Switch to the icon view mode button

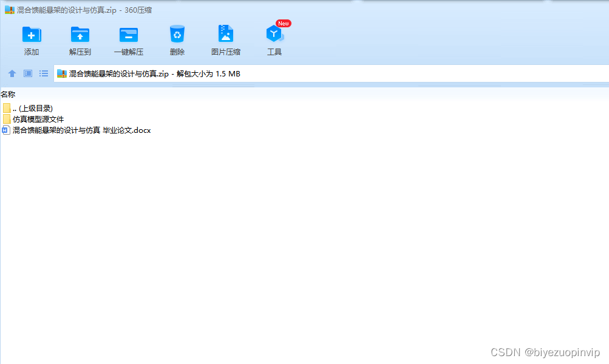point(27,73)
